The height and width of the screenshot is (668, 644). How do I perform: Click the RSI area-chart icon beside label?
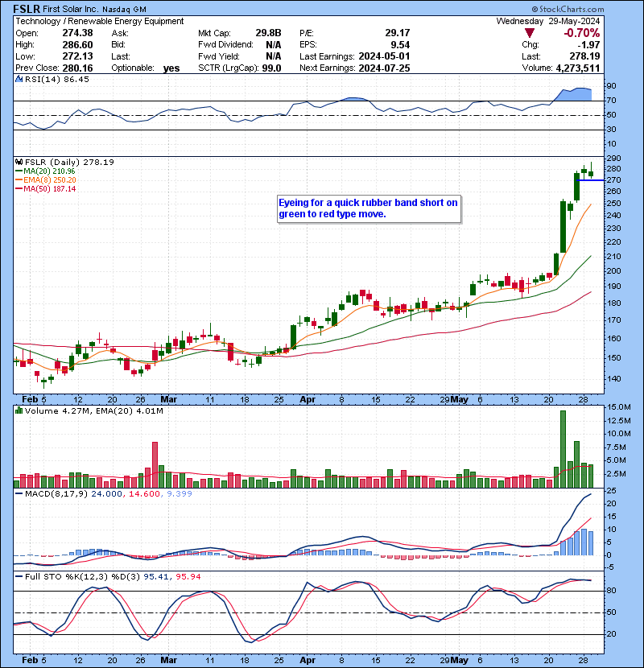pyautogui.click(x=19, y=79)
